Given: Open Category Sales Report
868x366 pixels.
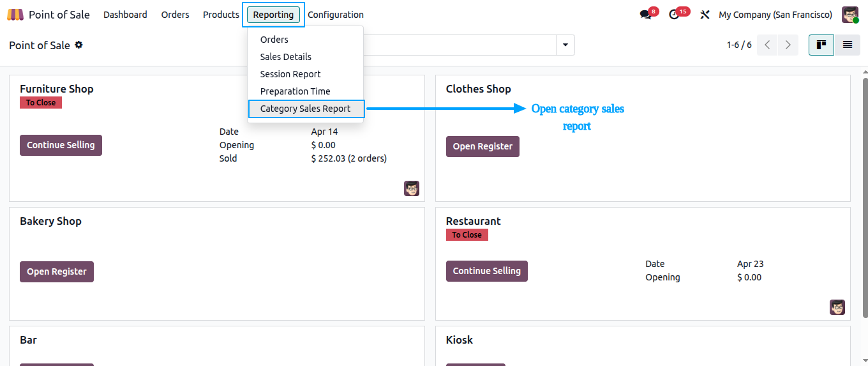Looking at the screenshot, I should click(306, 109).
